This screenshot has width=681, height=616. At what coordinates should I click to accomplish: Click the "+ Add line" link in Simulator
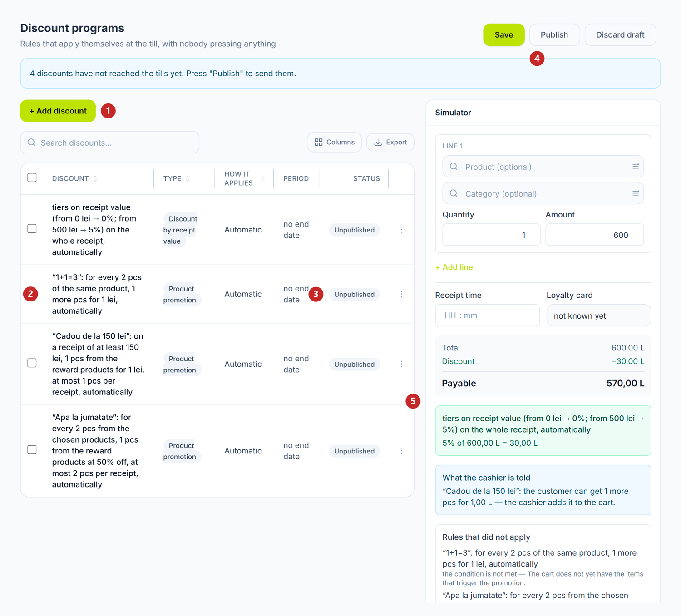[454, 267]
